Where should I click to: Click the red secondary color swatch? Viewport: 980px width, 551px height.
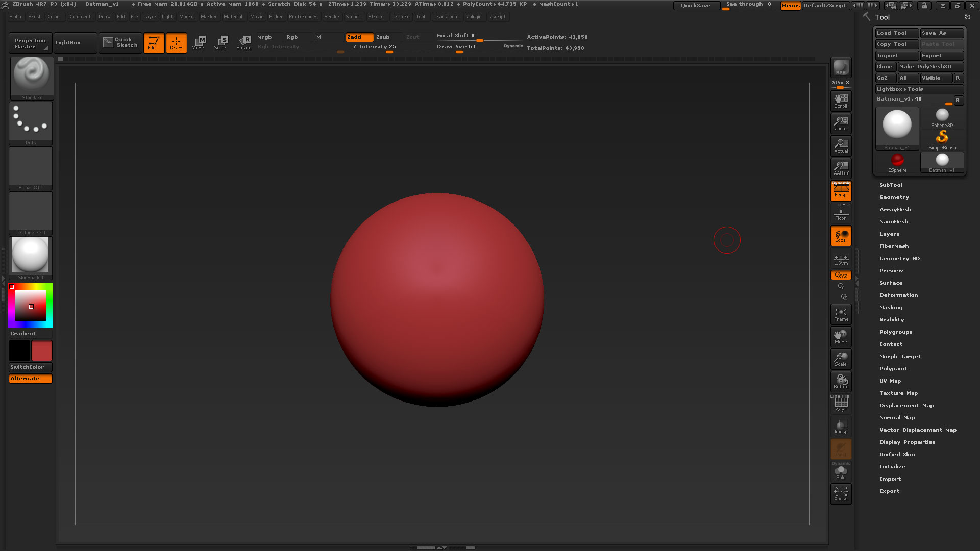coord(42,351)
